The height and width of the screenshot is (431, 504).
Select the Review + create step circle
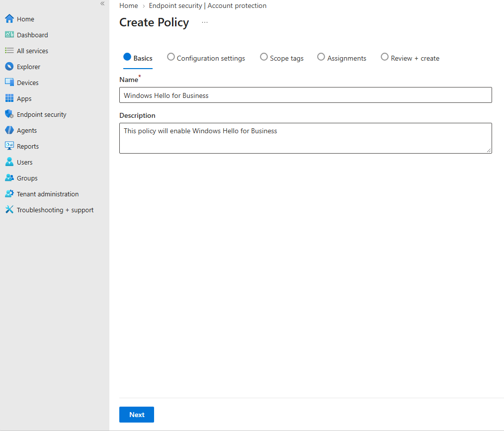pos(385,57)
